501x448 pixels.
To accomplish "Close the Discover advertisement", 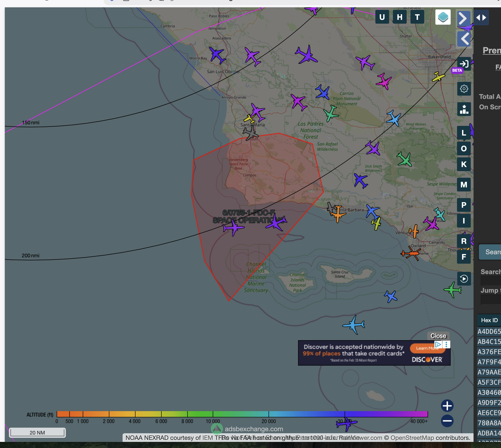I will click(438, 336).
